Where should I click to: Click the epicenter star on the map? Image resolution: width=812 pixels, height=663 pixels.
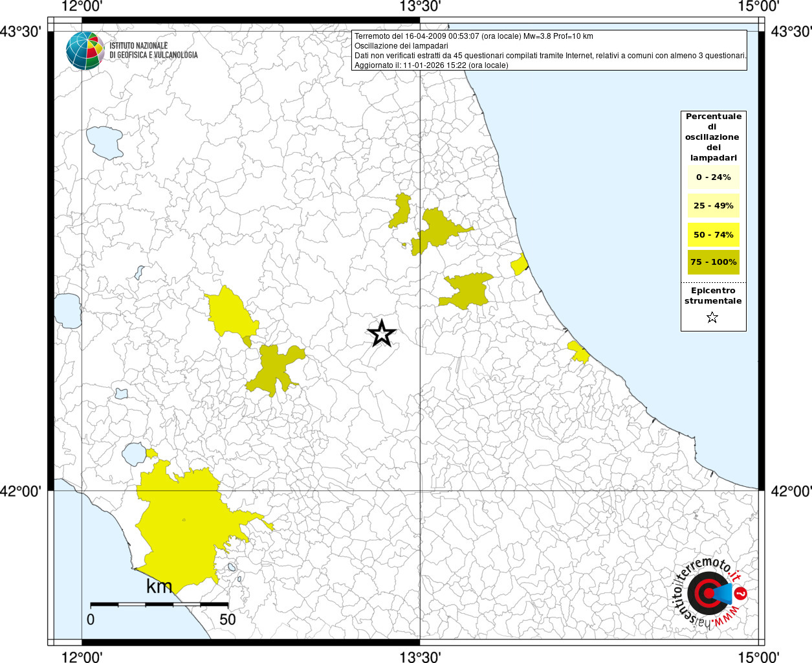pos(381,333)
